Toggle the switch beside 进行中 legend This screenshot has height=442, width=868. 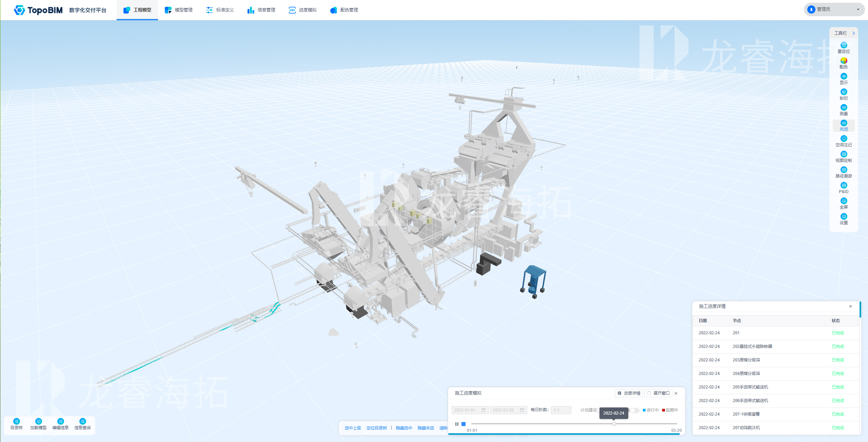tap(634, 410)
